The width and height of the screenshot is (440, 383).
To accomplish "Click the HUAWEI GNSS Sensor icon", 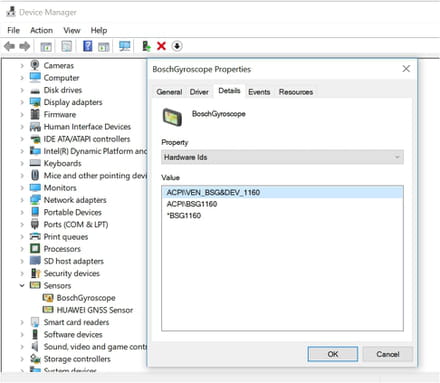I will click(48, 310).
